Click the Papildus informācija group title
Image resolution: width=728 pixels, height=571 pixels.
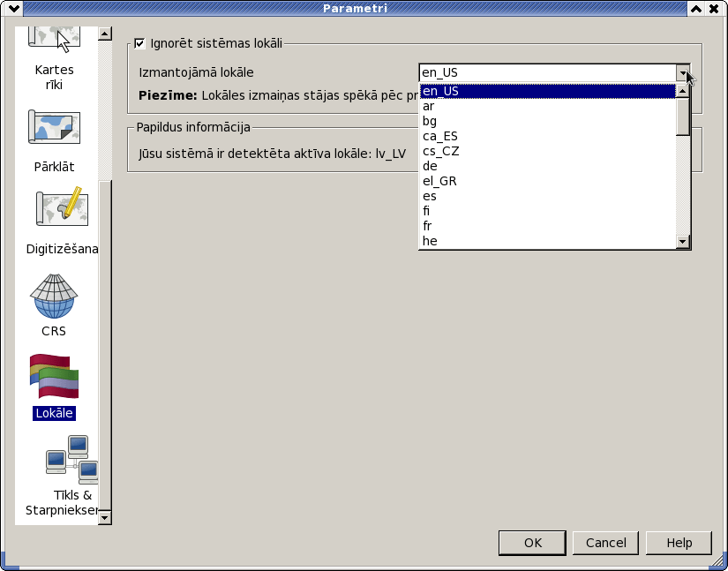(193, 127)
